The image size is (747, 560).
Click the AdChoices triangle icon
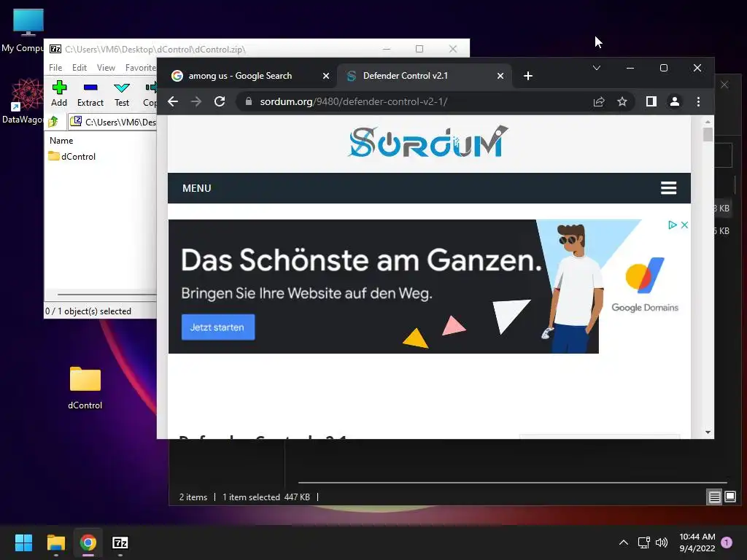coord(672,225)
